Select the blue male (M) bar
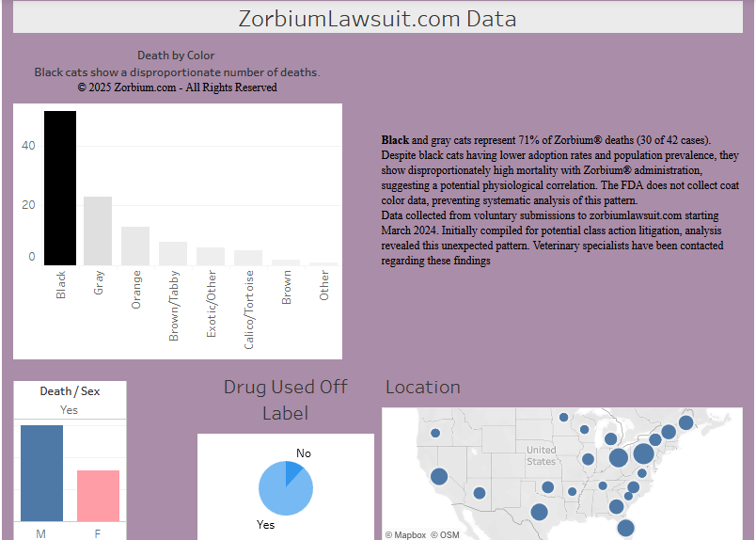756x540 pixels. point(41,473)
